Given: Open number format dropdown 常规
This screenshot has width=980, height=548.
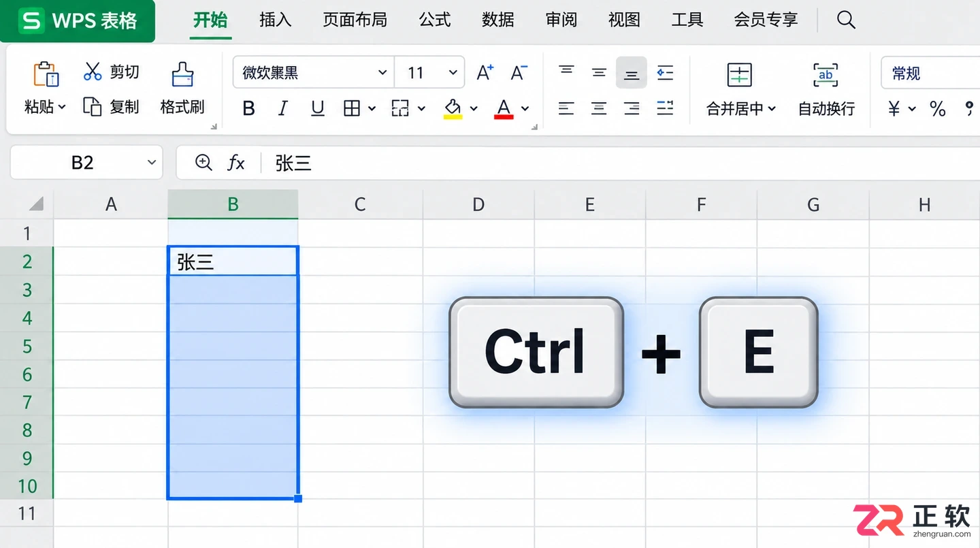Looking at the screenshot, I should pos(930,73).
